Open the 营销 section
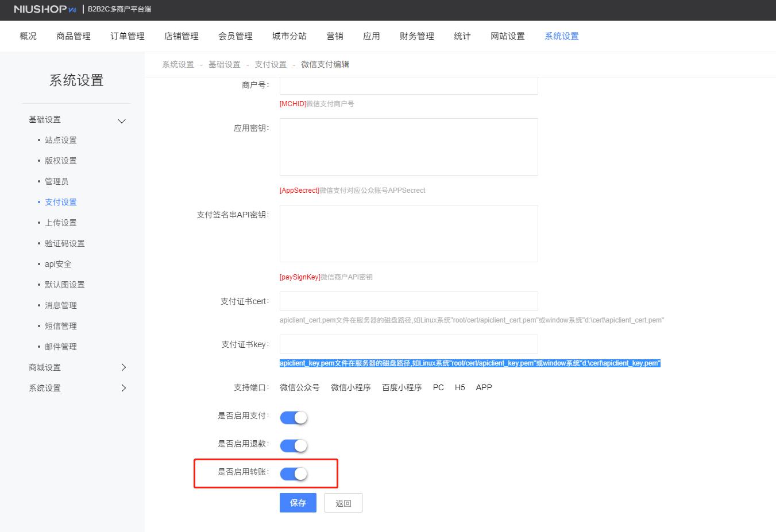Viewport: 776px width, 532px height. [335, 36]
